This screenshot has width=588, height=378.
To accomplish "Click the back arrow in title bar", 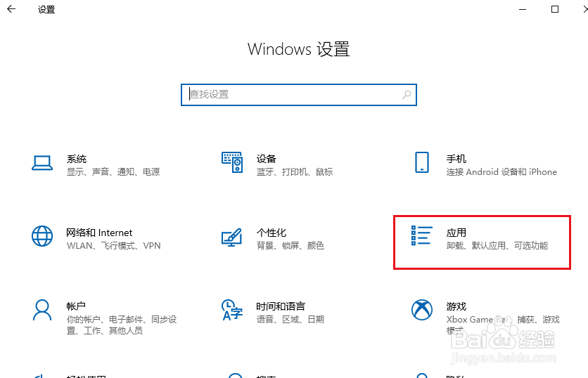I will coord(11,9).
